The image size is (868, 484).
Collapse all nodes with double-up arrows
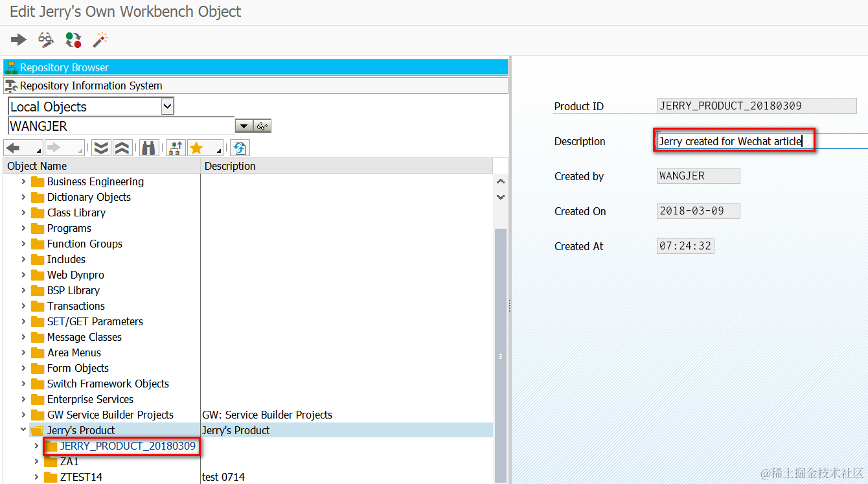click(122, 148)
